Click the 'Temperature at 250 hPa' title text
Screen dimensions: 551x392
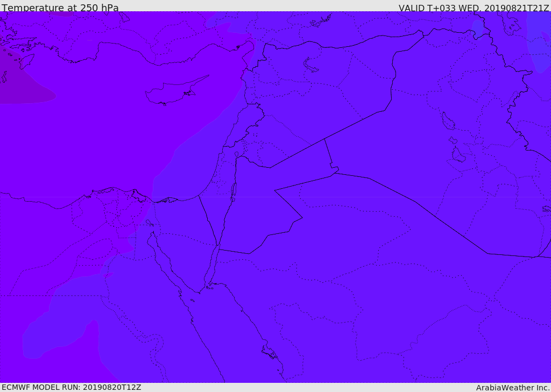click(60, 8)
